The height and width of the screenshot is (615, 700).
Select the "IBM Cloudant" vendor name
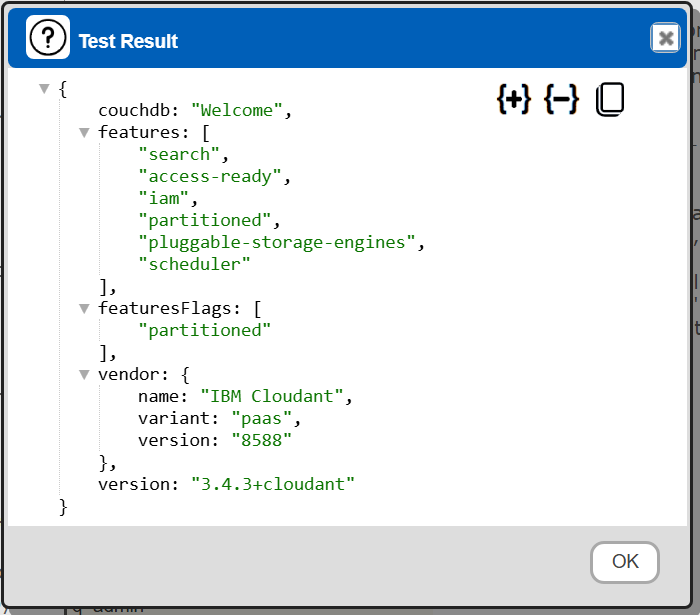(x=272, y=396)
